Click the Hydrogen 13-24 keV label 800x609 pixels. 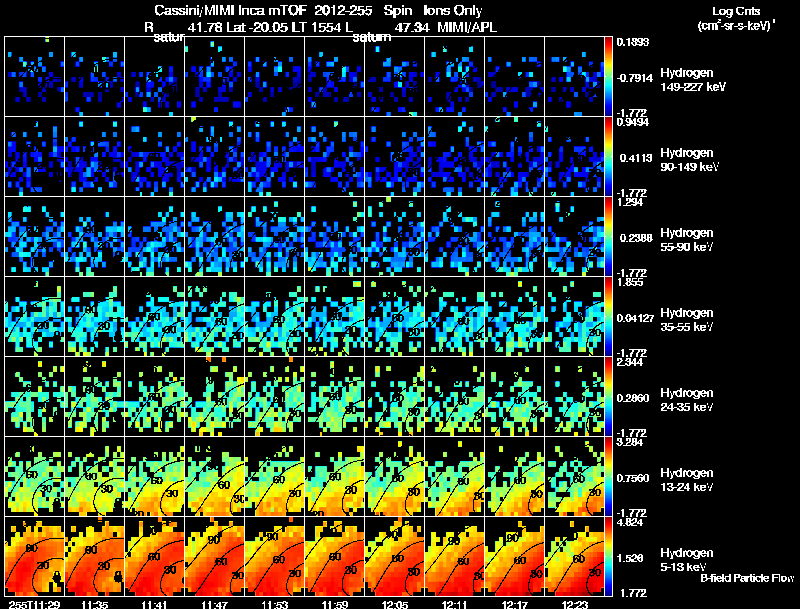(x=687, y=480)
